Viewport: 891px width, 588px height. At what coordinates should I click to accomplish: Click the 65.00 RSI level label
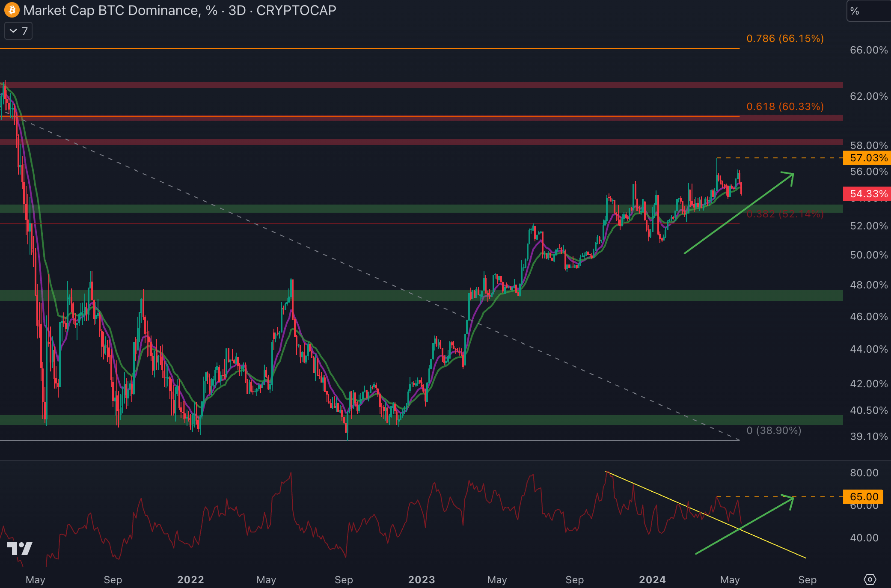tap(864, 497)
